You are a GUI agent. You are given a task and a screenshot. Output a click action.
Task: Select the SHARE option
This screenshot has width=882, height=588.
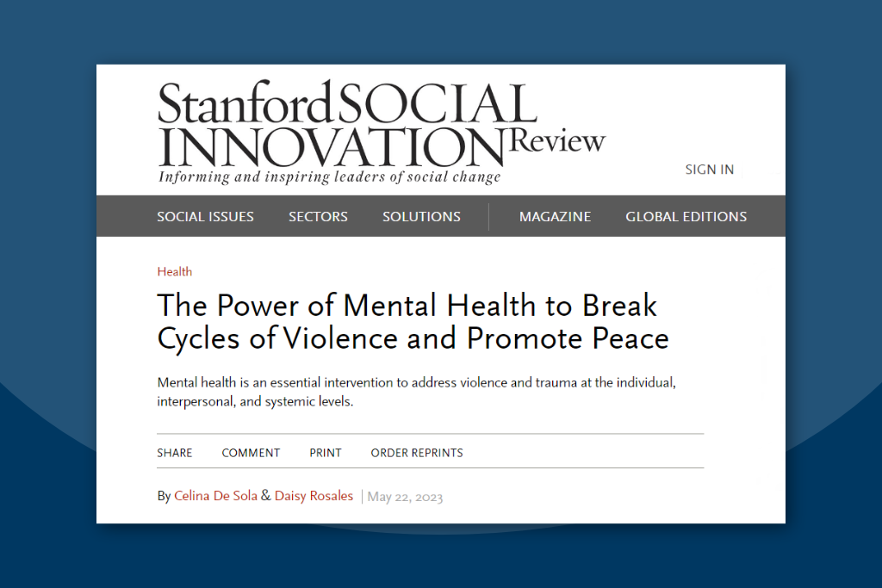pyautogui.click(x=174, y=453)
